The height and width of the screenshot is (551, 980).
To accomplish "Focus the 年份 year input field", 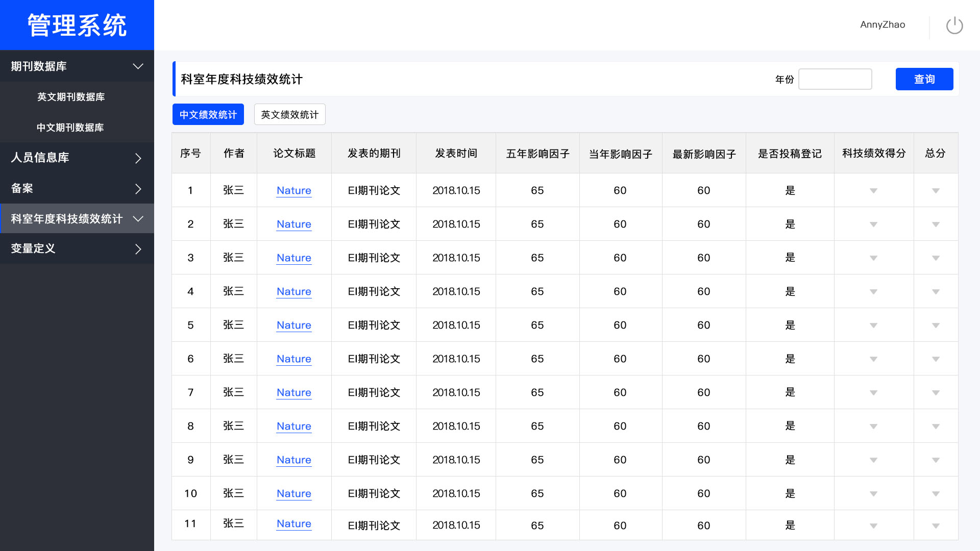I will pos(835,79).
